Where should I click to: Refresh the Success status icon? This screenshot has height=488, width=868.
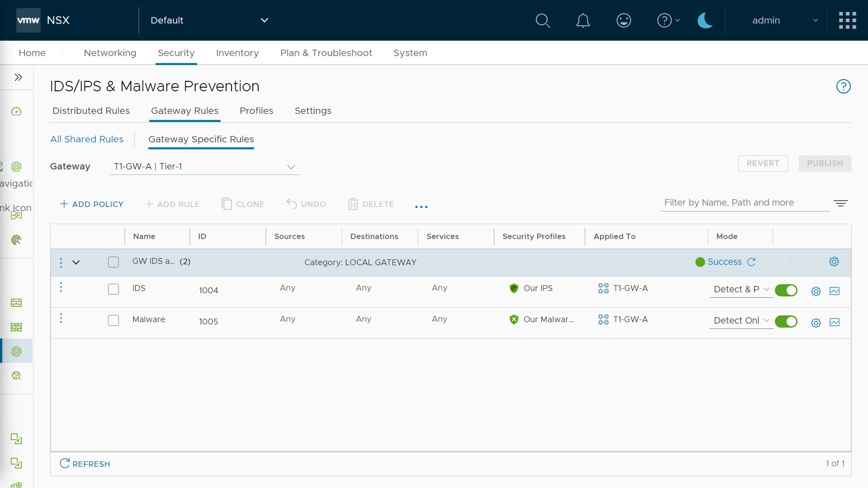(751, 262)
